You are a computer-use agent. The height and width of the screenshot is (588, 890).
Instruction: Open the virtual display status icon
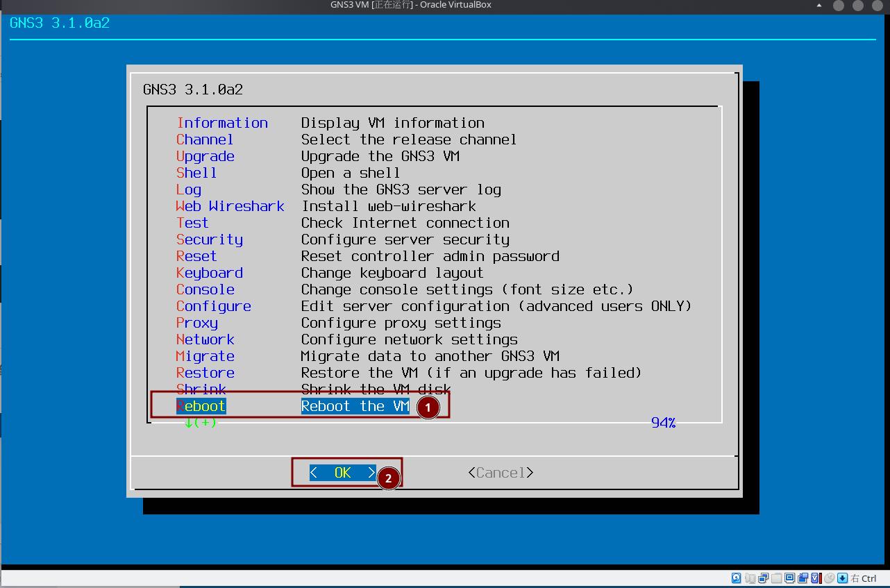(789, 578)
